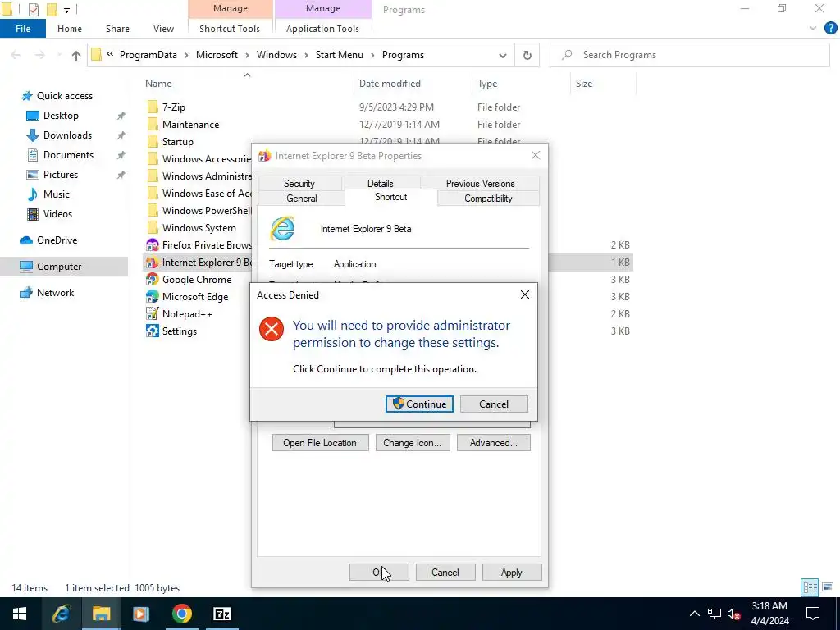Click Open File Location button

320,442
